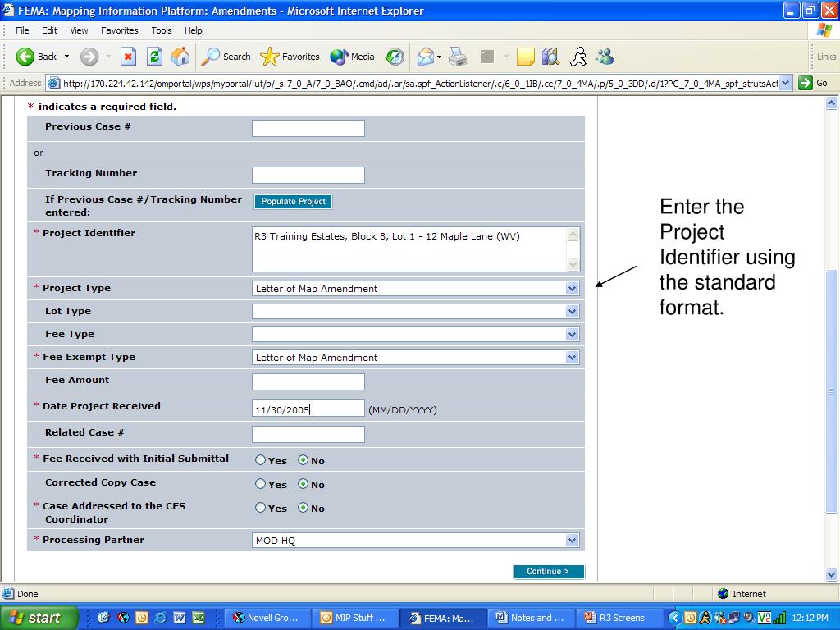Print the page with printer icon
Image resolution: width=840 pixels, height=630 pixels.
pyautogui.click(x=458, y=57)
